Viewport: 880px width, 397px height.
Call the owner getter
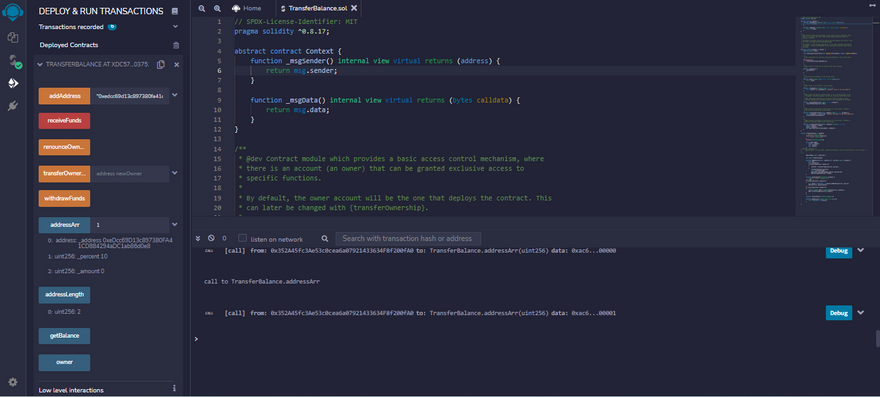pyautogui.click(x=64, y=362)
